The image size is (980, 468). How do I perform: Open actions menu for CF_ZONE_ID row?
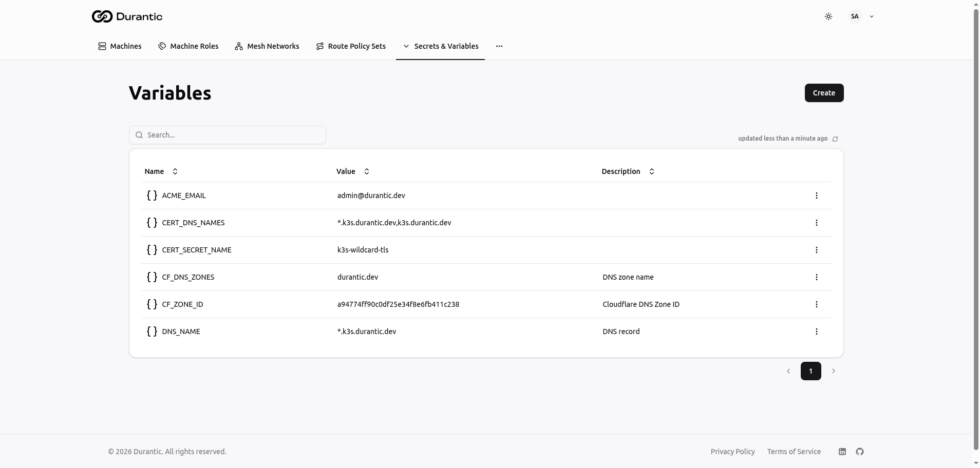tap(816, 304)
